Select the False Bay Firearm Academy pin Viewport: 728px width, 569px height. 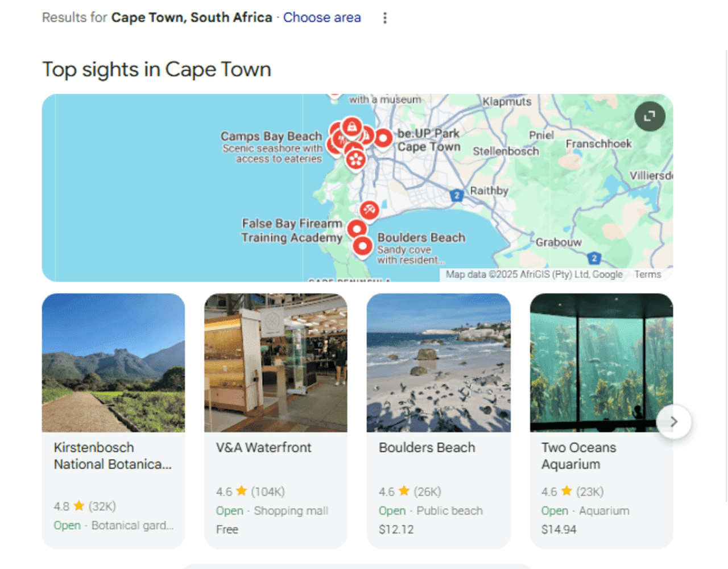357,229
